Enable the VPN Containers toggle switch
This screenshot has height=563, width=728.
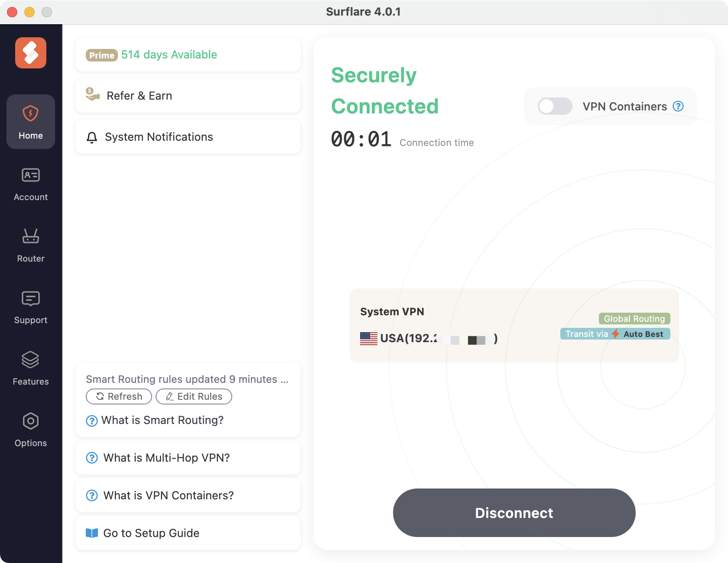[555, 107]
